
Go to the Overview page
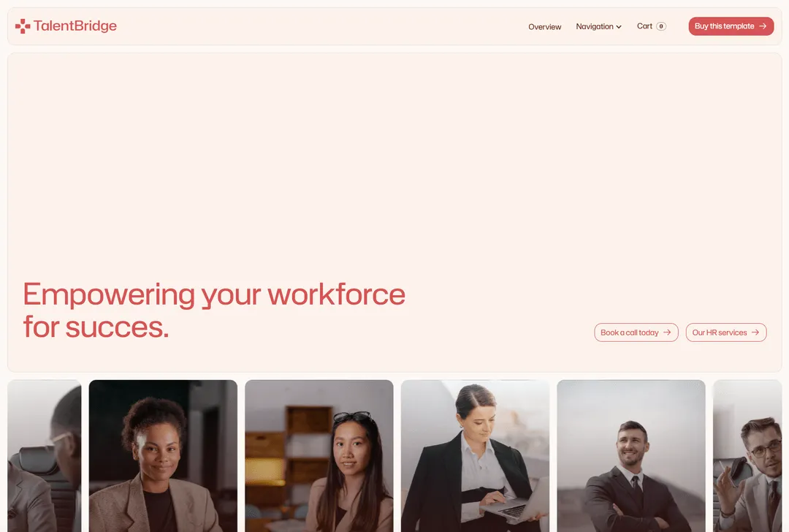(544, 27)
